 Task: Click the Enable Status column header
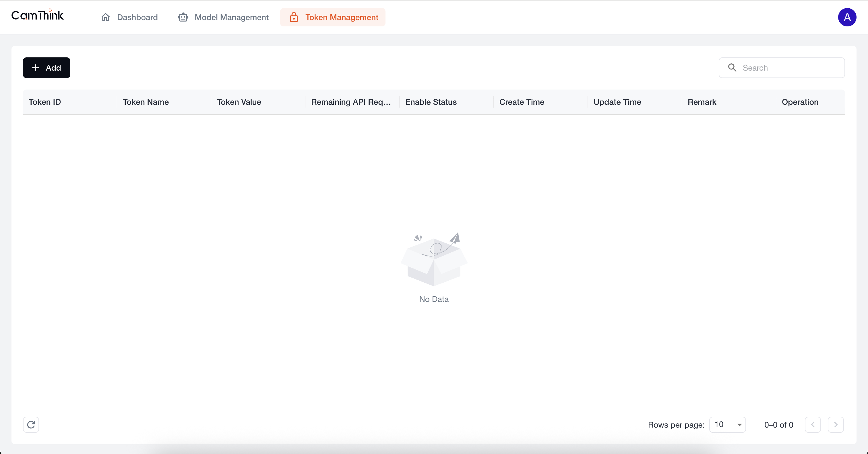point(431,102)
